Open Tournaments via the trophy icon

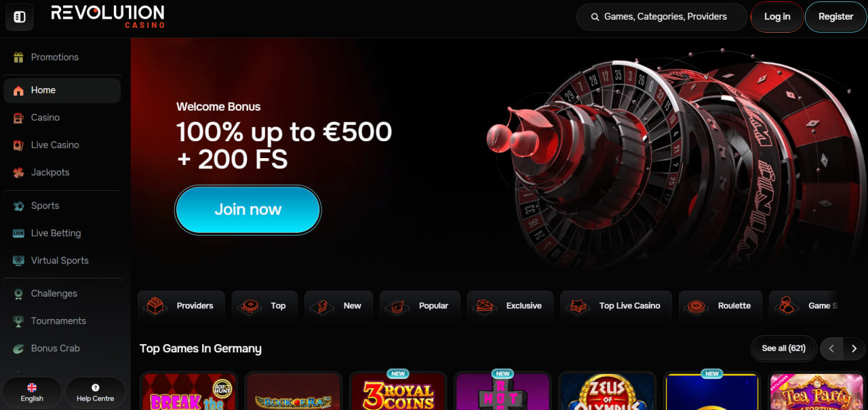[18, 321]
